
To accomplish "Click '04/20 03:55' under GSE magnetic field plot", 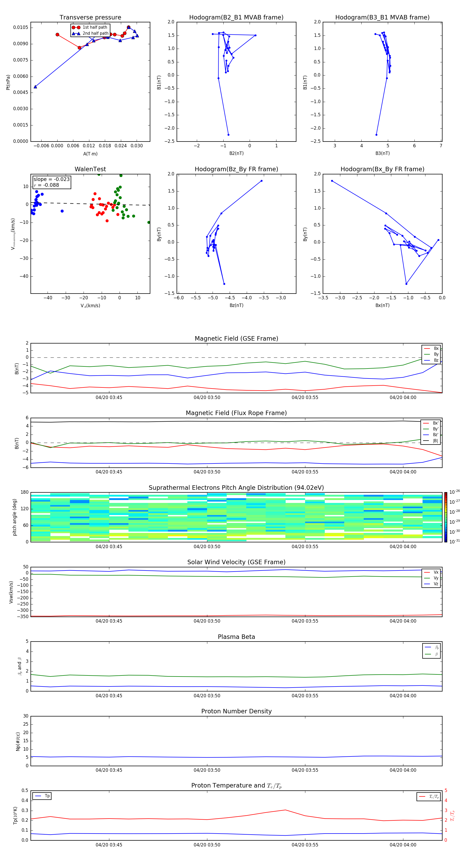I will 305,397.
